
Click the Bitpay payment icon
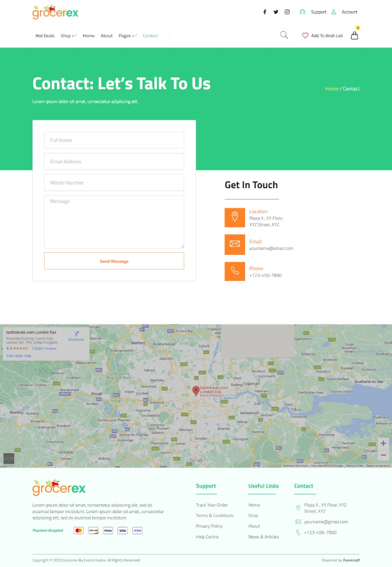108,530
